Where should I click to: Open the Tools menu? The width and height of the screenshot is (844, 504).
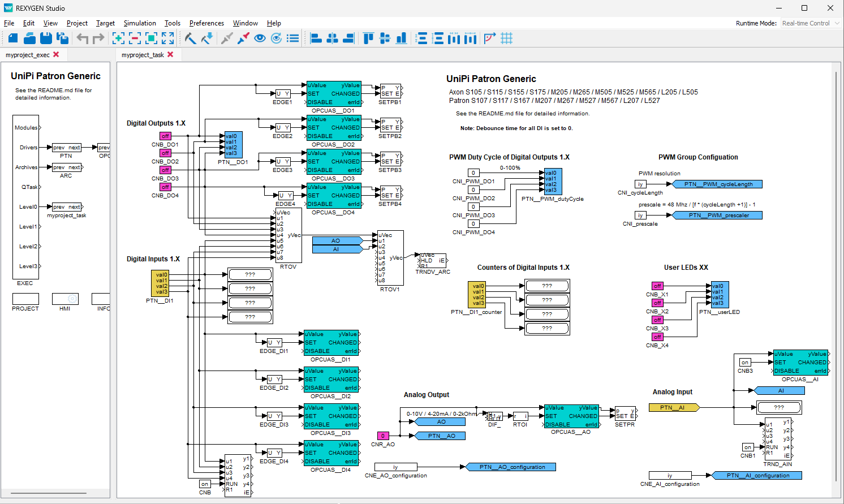tap(173, 23)
